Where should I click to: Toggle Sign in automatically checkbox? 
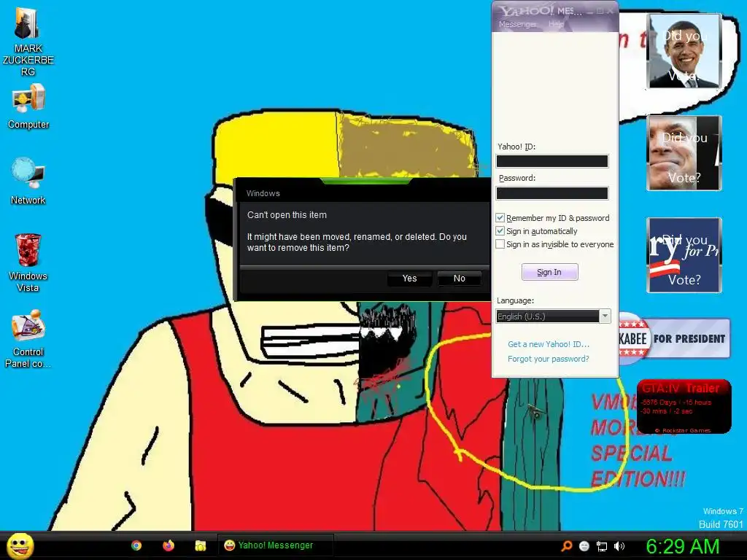coord(500,231)
